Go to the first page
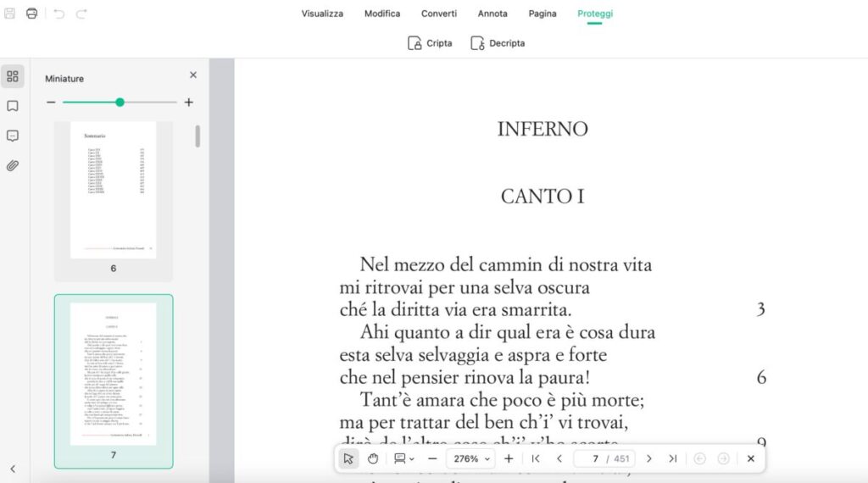 [x=536, y=458]
